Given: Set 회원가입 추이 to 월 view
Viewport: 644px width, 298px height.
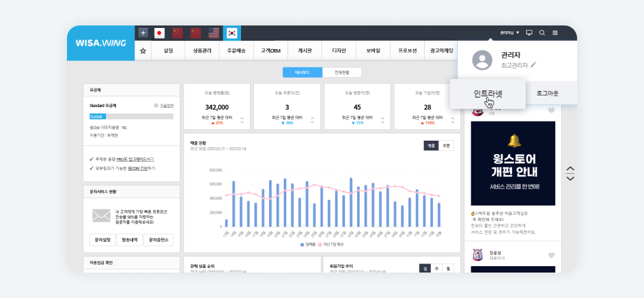Looking at the screenshot, I should [x=448, y=269].
